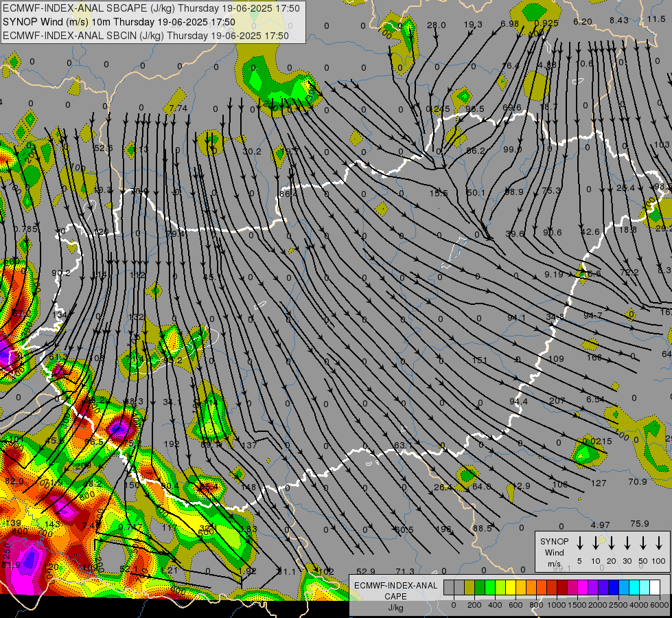Image resolution: width=672 pixels, height=618 pixels.
Task: Click the SYNOP Wind m/s legend label
Action: coord(554,552)
